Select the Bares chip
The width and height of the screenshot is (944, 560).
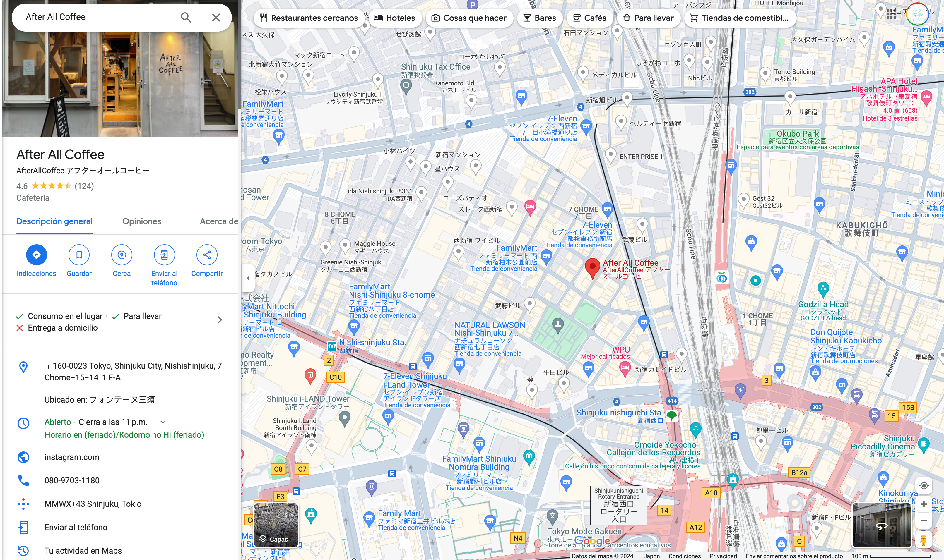tap(540, 18)
